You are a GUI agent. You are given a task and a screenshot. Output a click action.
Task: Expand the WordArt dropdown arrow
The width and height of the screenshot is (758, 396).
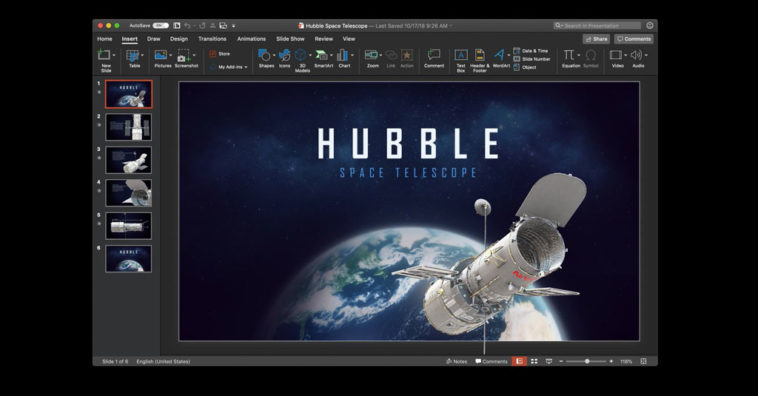509,55
